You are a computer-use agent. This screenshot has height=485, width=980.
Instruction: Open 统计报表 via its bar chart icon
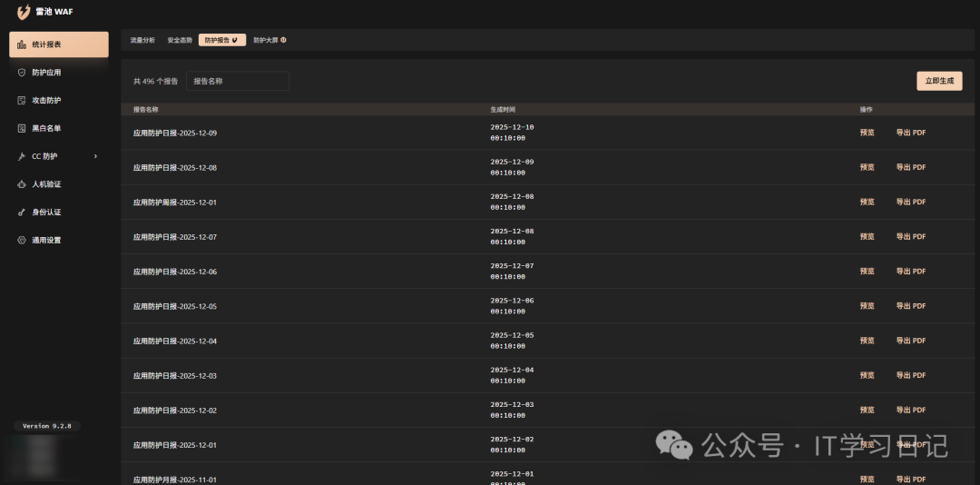pos(22,45)
